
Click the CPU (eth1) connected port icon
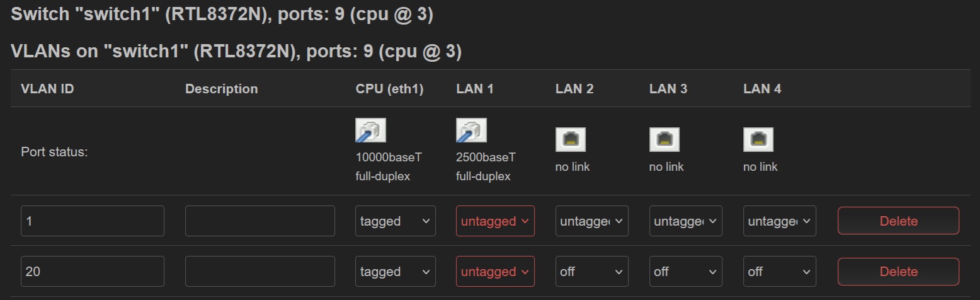tap(370, 130)
